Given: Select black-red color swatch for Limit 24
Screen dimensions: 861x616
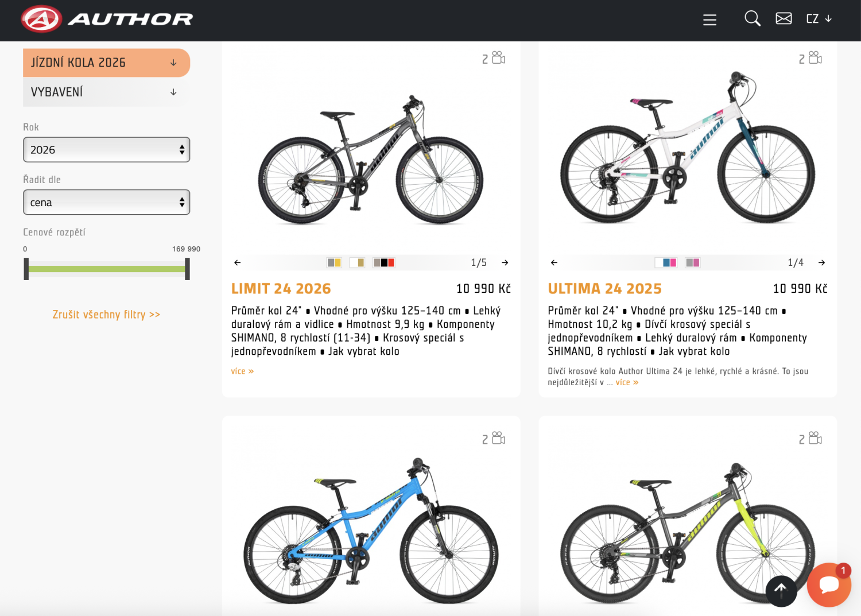Looking at the screenshot, I should [384, 262].
